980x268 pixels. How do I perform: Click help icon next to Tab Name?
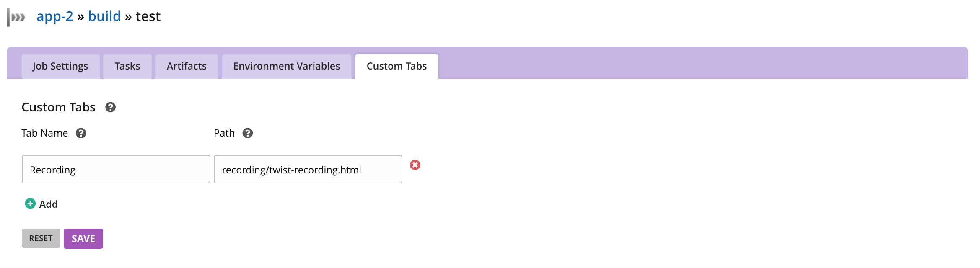pyautogui.click(x=81, y=133)
